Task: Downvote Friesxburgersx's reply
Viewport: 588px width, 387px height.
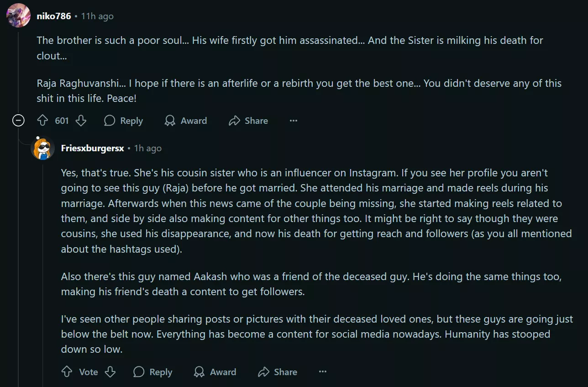Action: 110,372
